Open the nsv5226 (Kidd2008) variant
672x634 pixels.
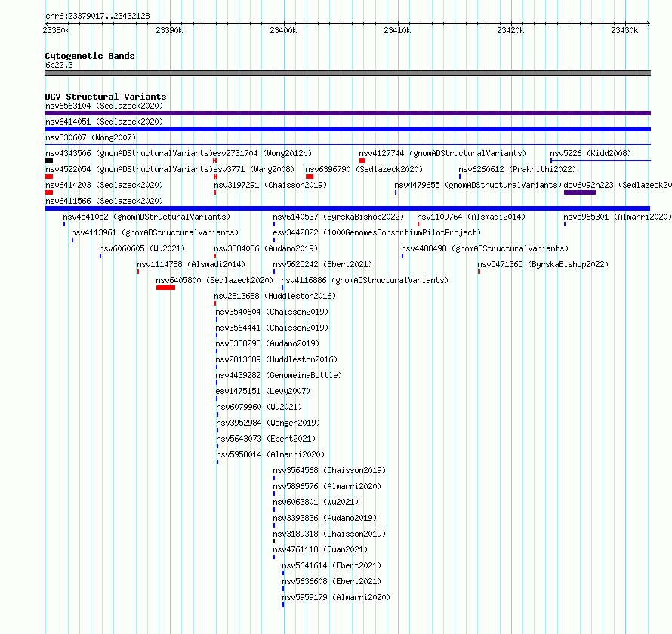pos(590,153)
